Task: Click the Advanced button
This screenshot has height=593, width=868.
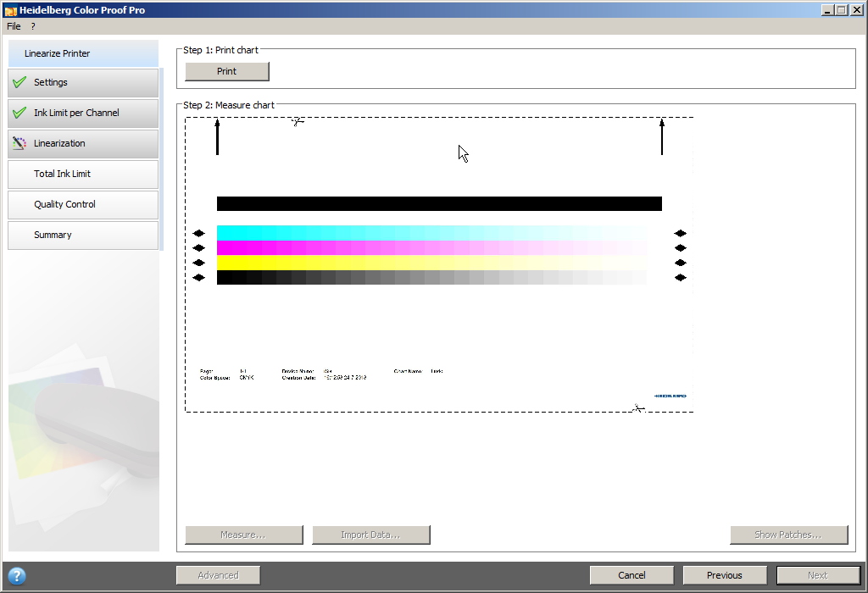Action: [x=218, y=575]
